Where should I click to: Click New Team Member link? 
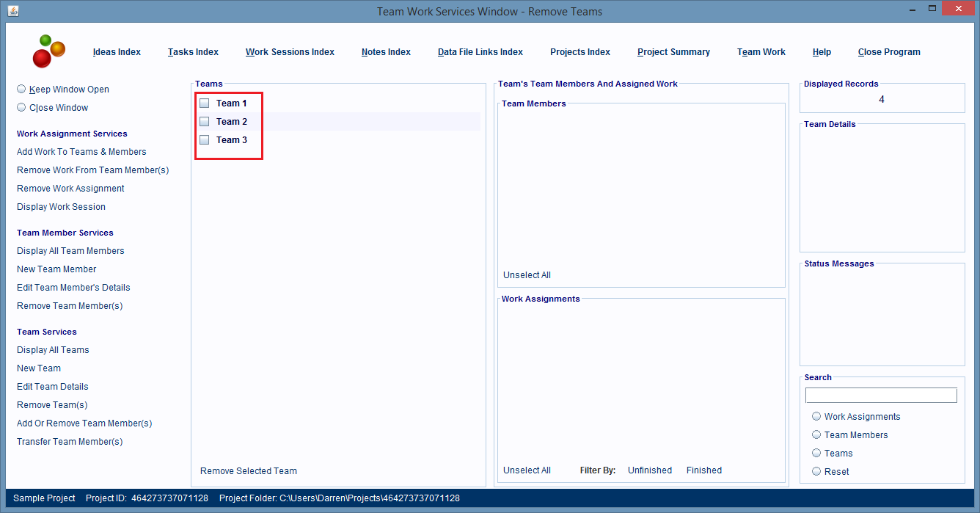click(56, 269)
